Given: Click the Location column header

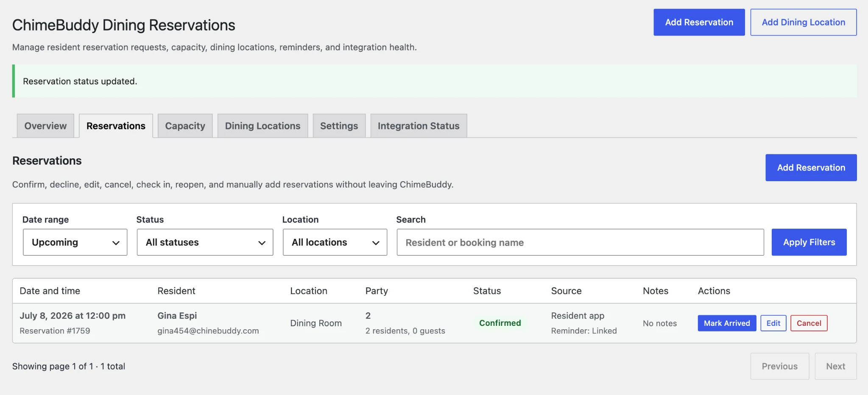Looking at the screenshot, I should pos(309,291).
